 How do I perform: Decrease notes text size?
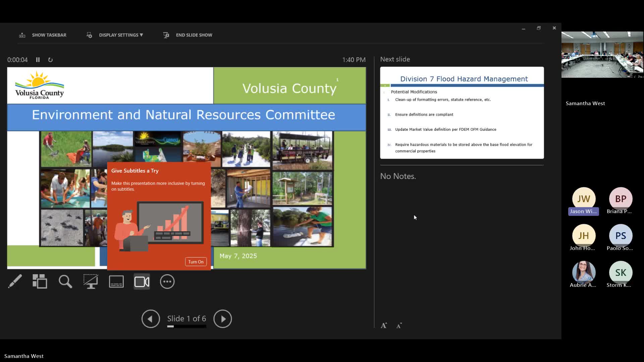point(399,326)
